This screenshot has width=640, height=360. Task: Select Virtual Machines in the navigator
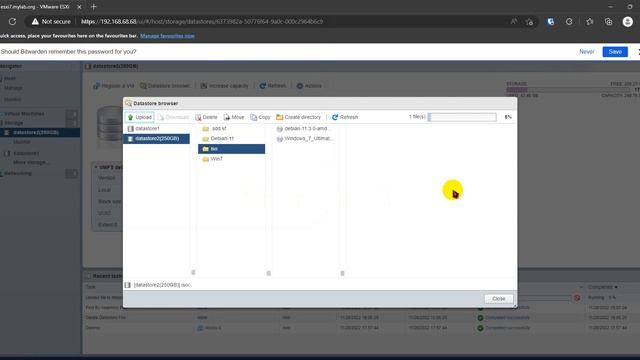24,114
